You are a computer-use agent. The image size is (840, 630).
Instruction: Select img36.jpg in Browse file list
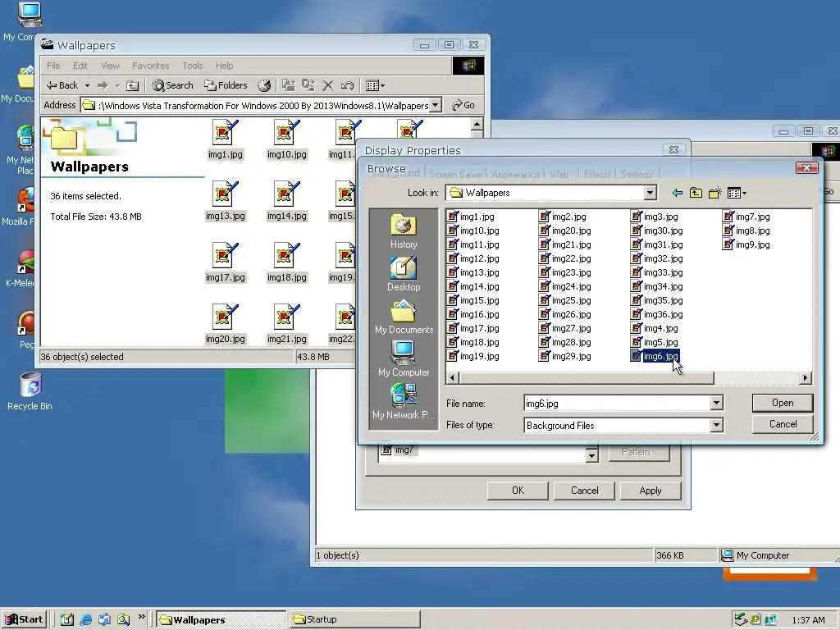(657, 314)
